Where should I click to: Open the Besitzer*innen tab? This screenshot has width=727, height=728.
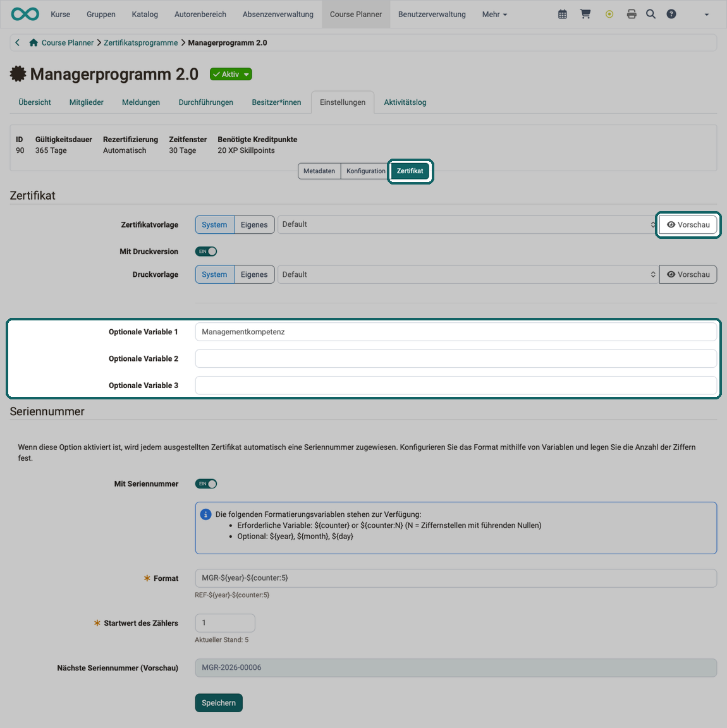point(276,102)
